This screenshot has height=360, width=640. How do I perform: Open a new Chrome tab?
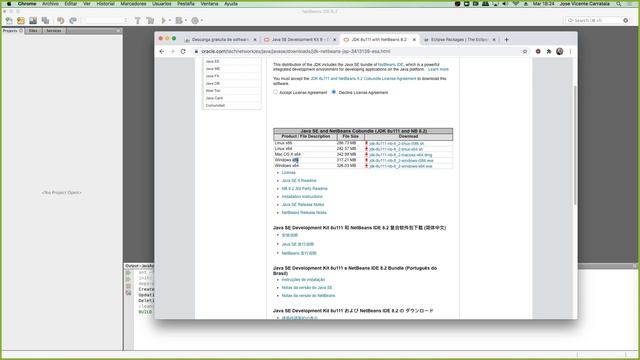[x=507, y=40]
